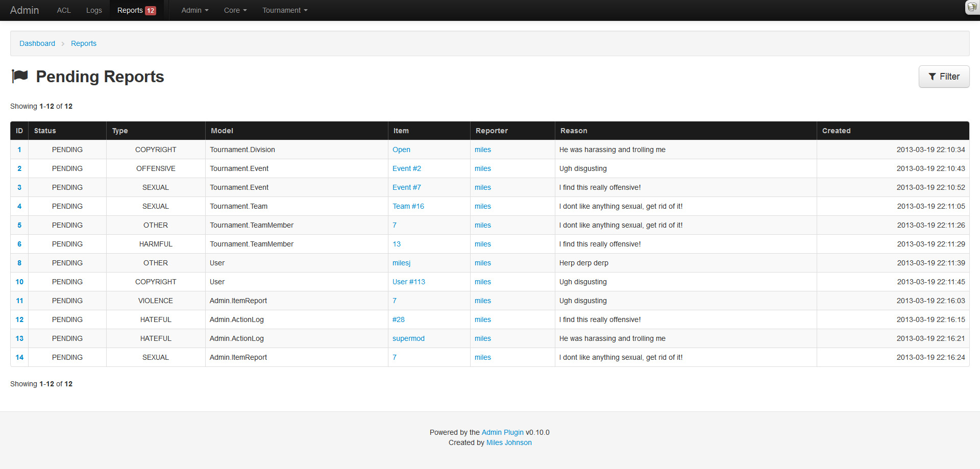Open the Event #2 item link
Viewport: 980px width, 469px height.
point(406,168)
